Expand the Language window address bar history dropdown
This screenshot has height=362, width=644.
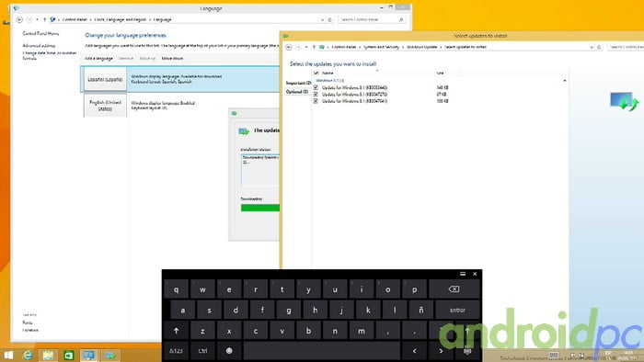[x=322, y=19]
